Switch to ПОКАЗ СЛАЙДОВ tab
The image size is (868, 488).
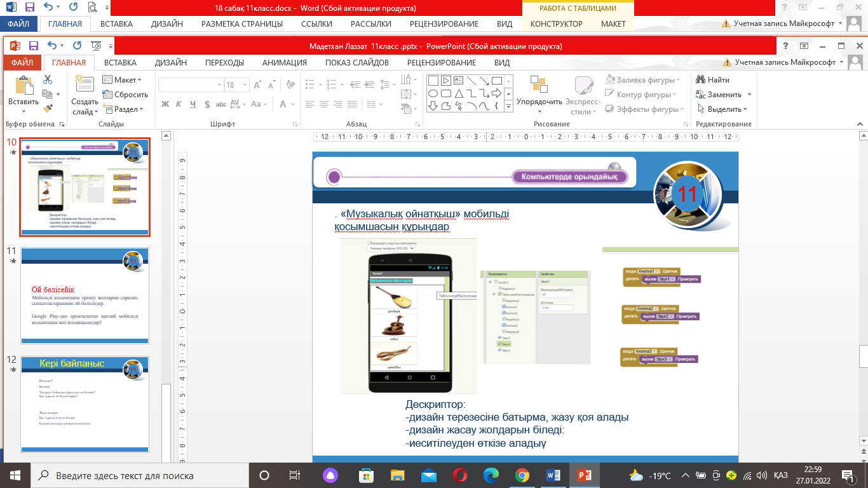357,63
